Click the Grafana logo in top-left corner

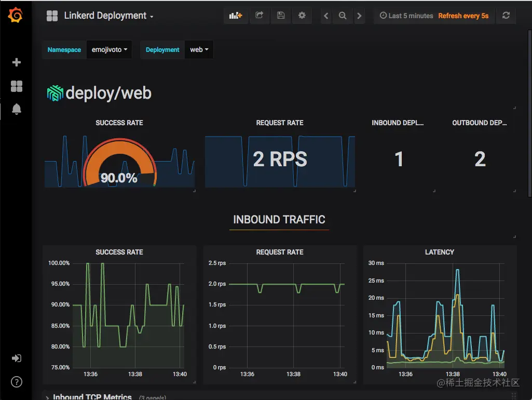16,16
